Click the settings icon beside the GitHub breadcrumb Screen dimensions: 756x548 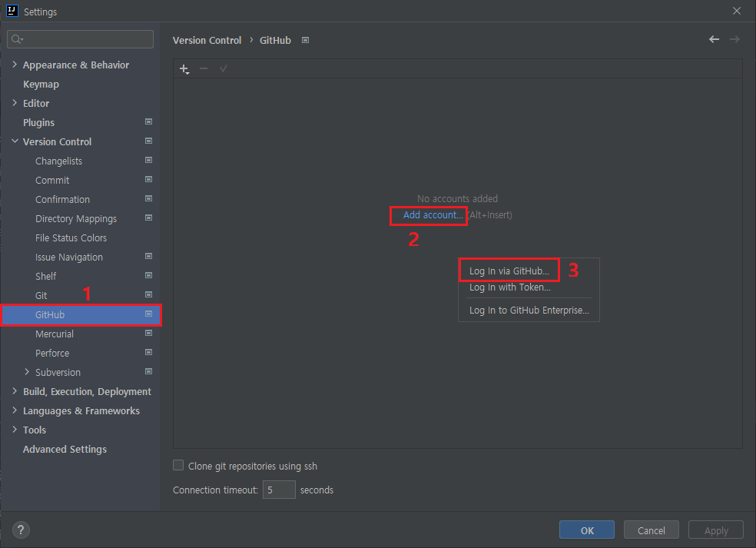pyautogui.click(x=304, y=39)
